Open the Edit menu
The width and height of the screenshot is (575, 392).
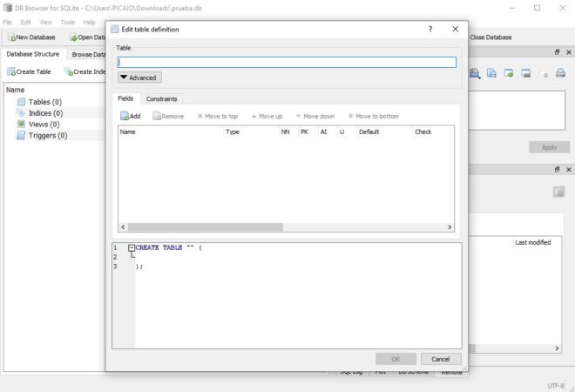click(26, 22)
